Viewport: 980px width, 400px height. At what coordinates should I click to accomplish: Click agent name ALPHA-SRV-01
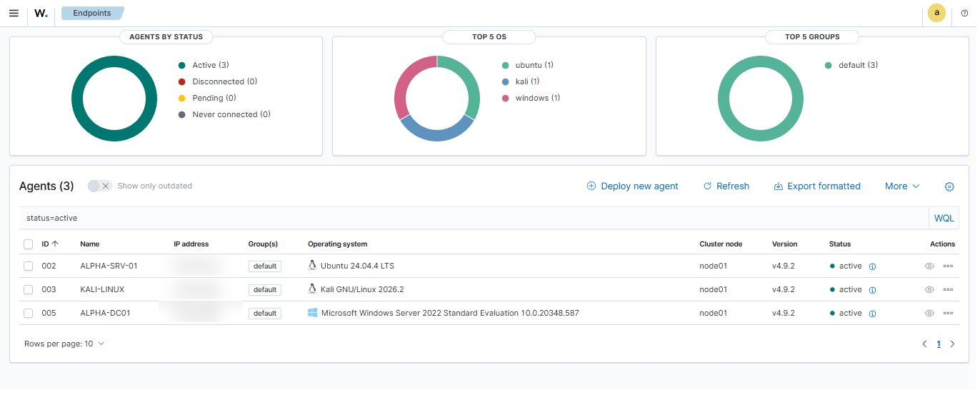(109, 266)
